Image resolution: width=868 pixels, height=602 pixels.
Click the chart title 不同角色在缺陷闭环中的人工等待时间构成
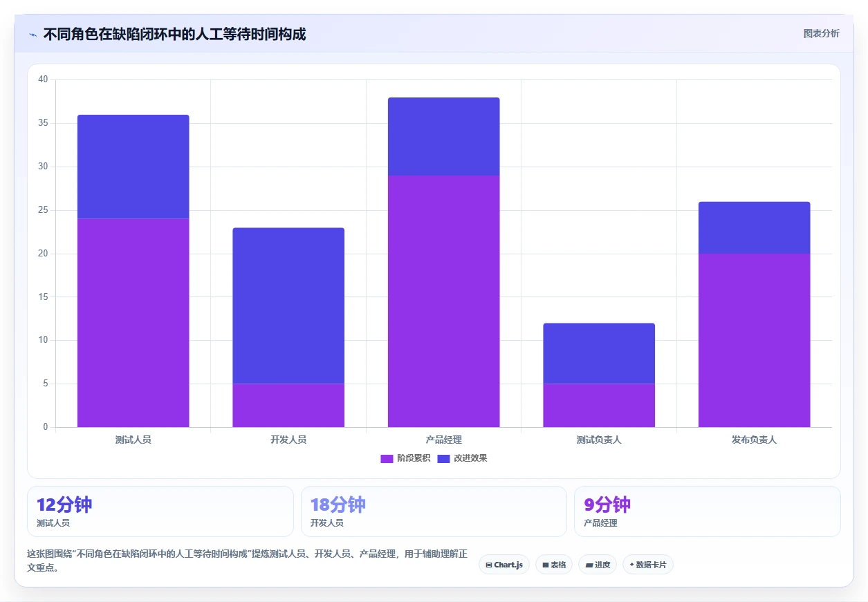click(x=174, y=34)
